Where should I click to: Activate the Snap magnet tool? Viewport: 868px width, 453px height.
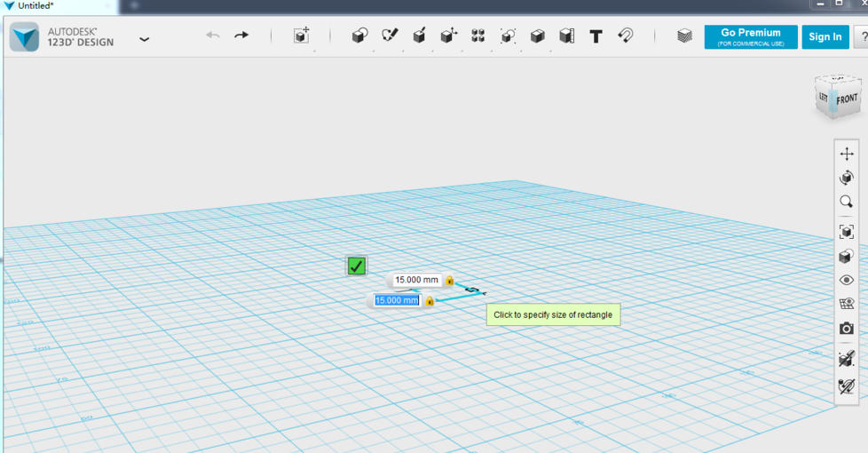click(626, 36)
